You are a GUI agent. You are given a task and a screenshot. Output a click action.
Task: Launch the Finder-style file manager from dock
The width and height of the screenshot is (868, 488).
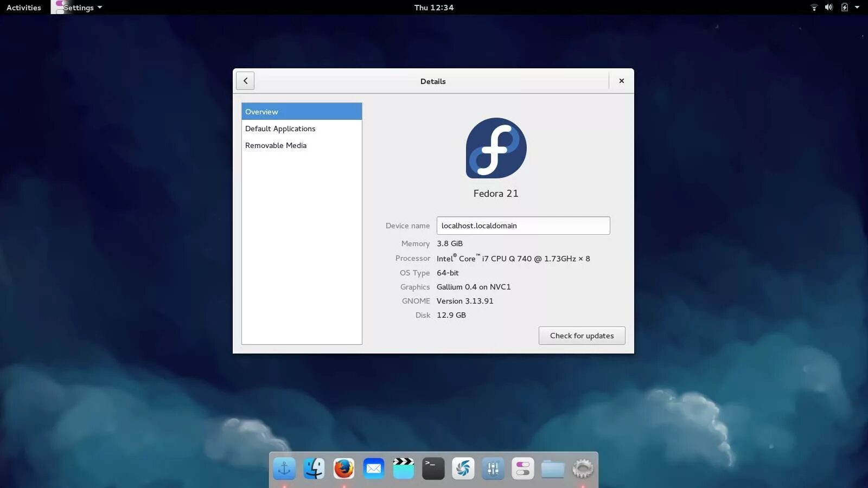coord(314,468)
